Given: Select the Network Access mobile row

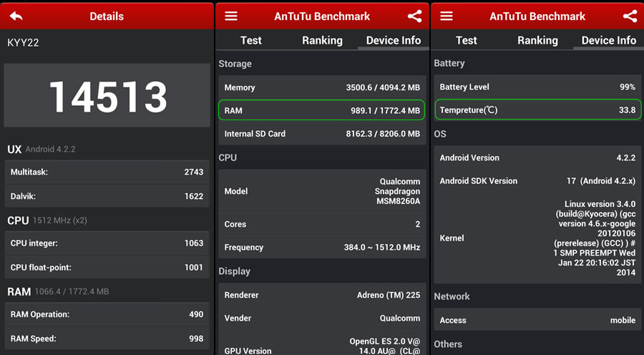Looking at the screenshot, I should point(537,320).
